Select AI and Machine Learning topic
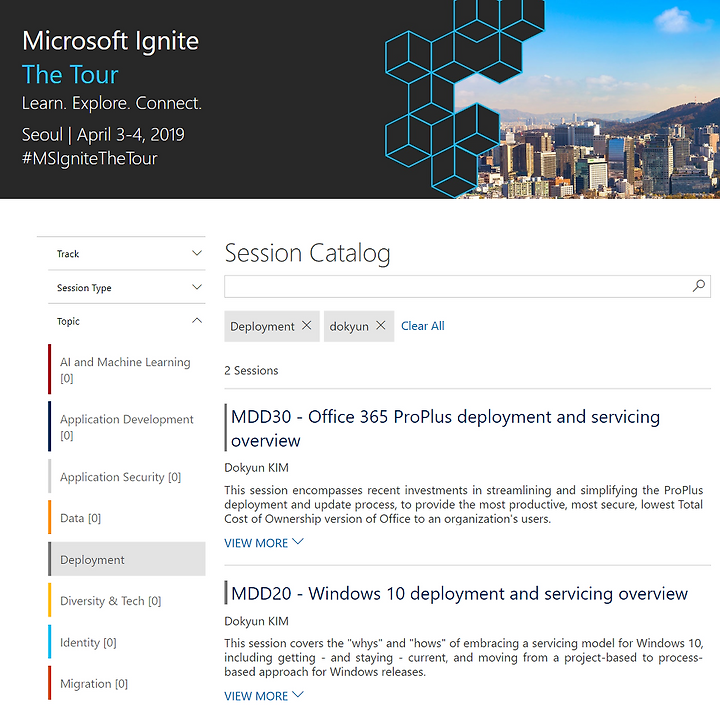 click(x=127, y=369)
